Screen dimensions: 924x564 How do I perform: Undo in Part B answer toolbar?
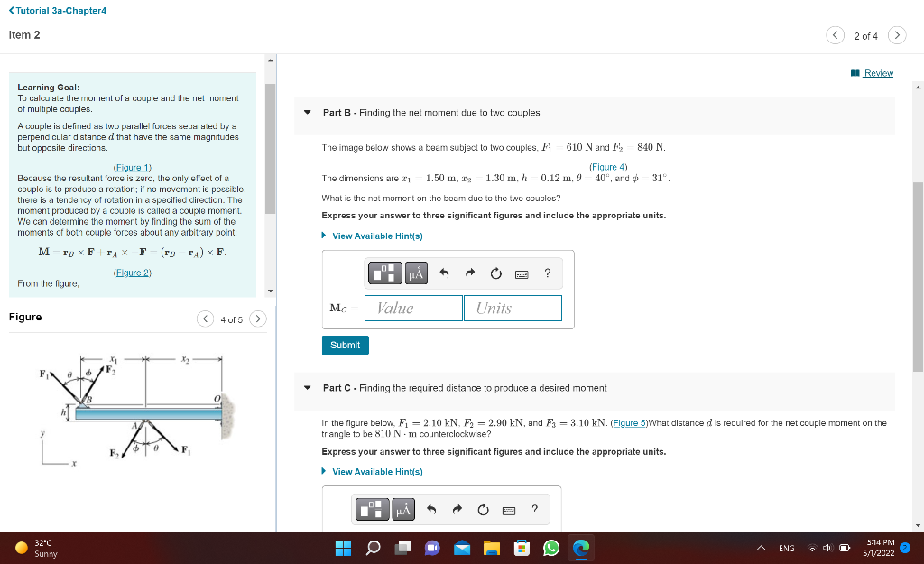[x=444, y=273]
